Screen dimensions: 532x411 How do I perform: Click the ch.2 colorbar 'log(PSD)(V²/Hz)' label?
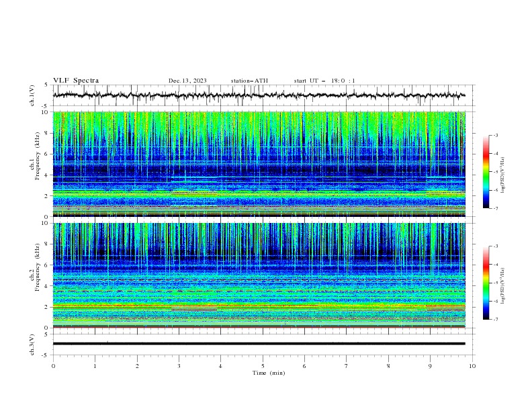point(502,285)
